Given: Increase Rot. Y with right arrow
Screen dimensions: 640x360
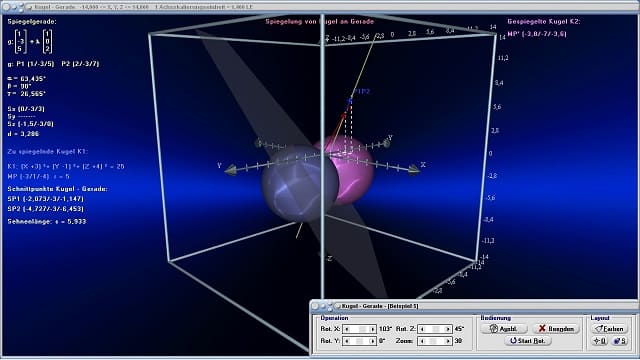Looking at the screenshot, I should 372,341.
